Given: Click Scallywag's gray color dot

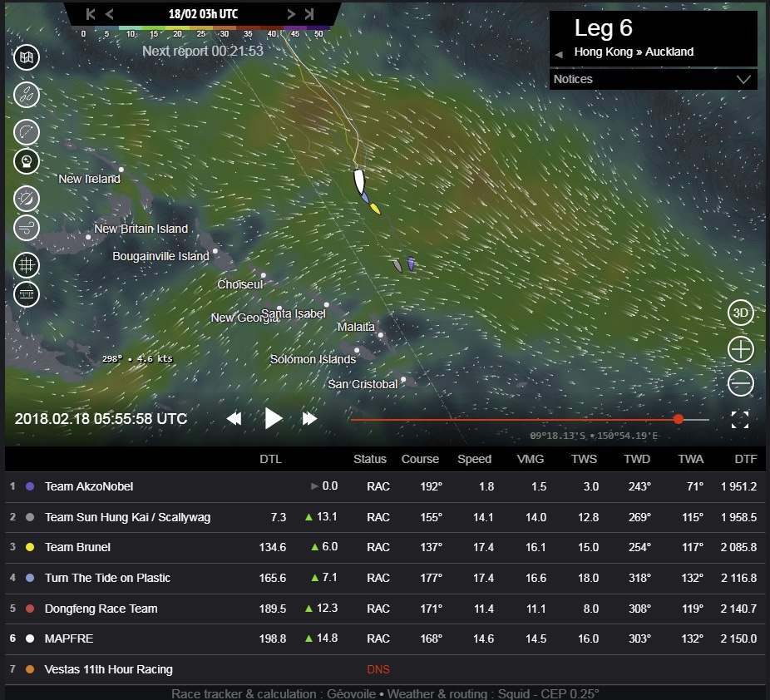Looking at the screenshot, I should (30, 517).
